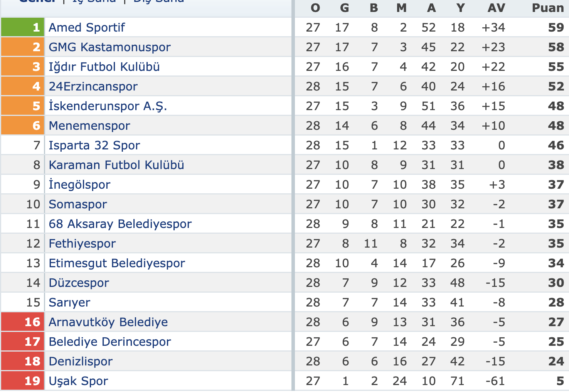Select Iğdır Futbol Kulübü link
The image size is (569, 392).
point(104,67)
